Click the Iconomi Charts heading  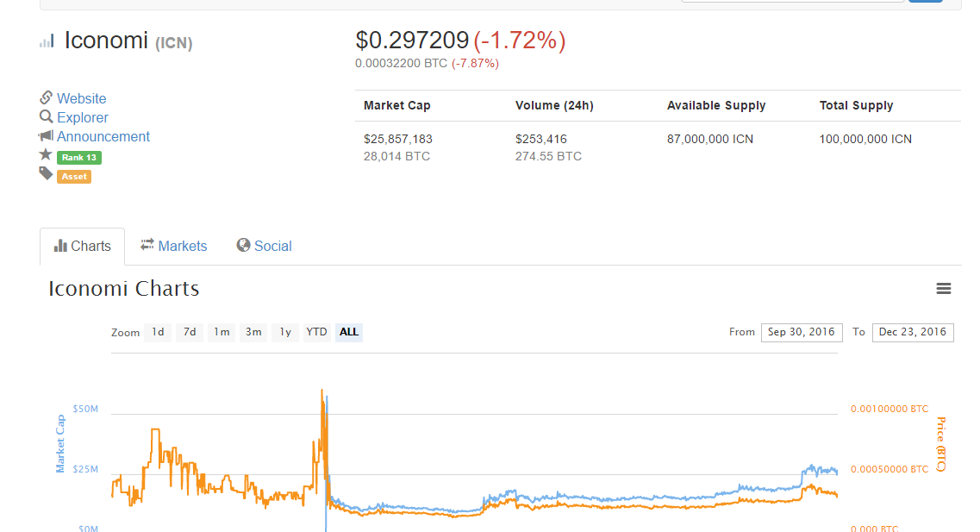point(124,288)
